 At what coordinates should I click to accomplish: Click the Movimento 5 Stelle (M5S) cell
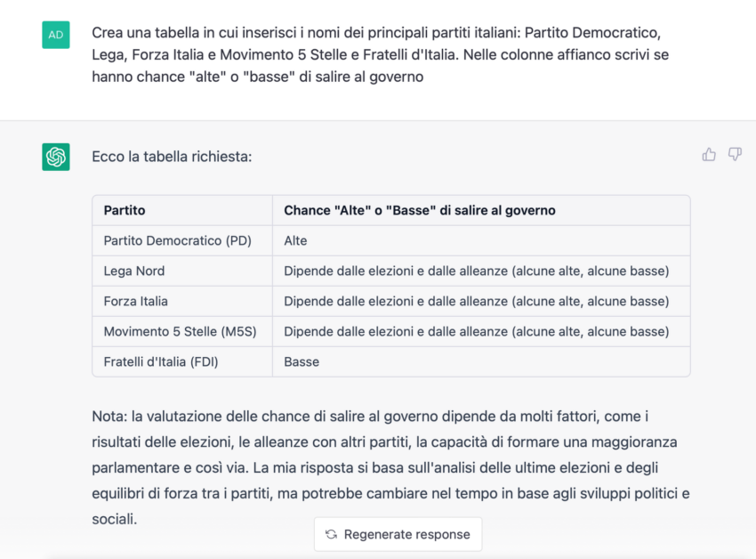tap(182, 332)
